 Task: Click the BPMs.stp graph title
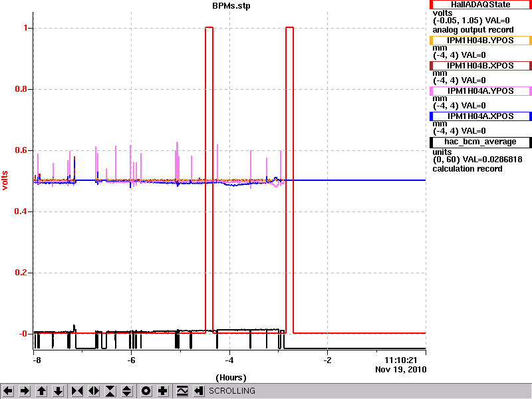[231, 6]
